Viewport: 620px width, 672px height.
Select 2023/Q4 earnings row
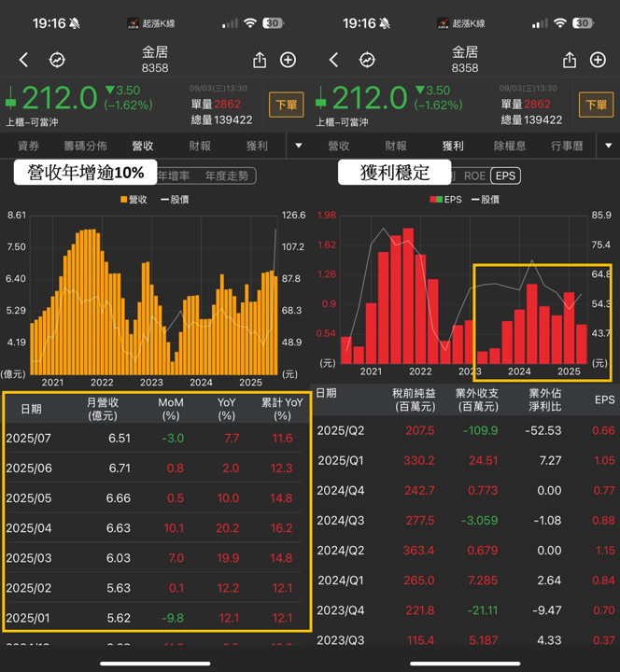pos(466,609)
